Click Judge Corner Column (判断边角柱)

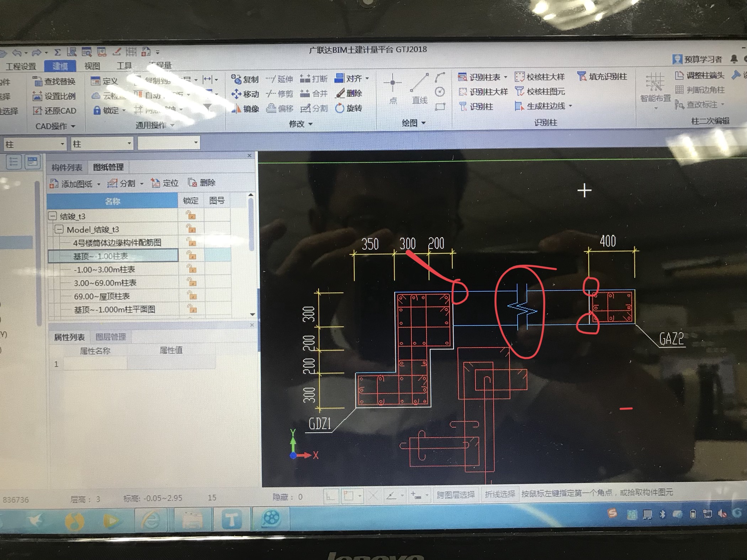tap(699, 90)
